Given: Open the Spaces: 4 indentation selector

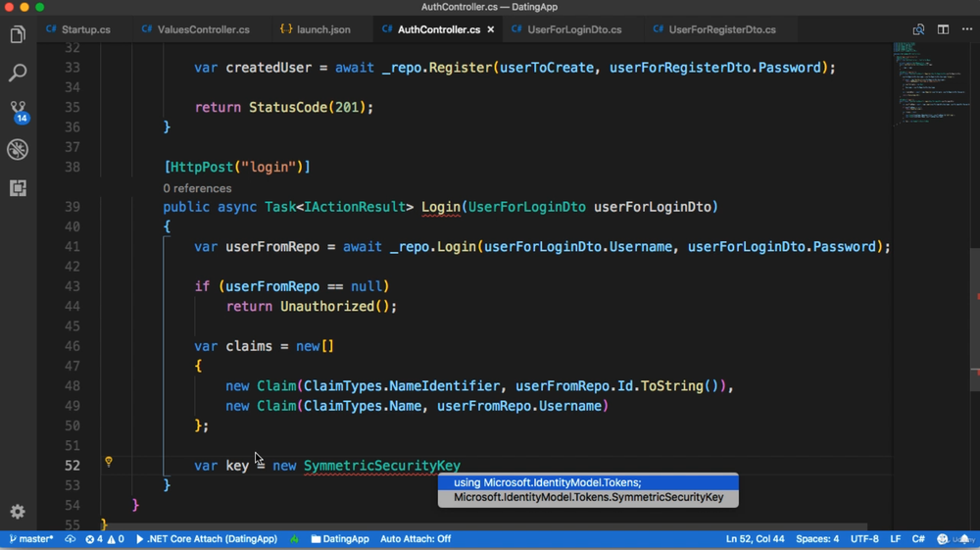Looking at the screenshot, I should pos(817,539).
